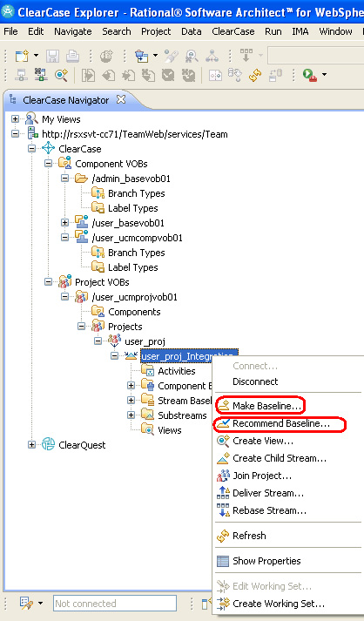
Task: Open the ClearCase menu
Action: (x=233, y=31)
